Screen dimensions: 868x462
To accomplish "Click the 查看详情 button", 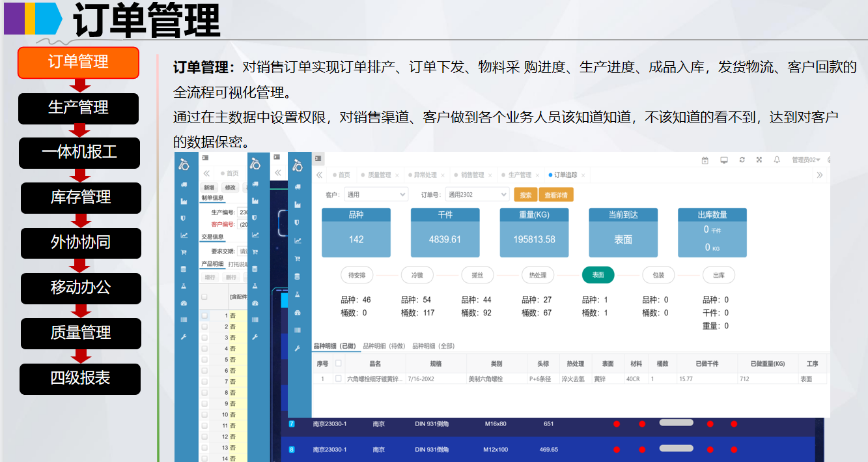I will coord(555,195).
